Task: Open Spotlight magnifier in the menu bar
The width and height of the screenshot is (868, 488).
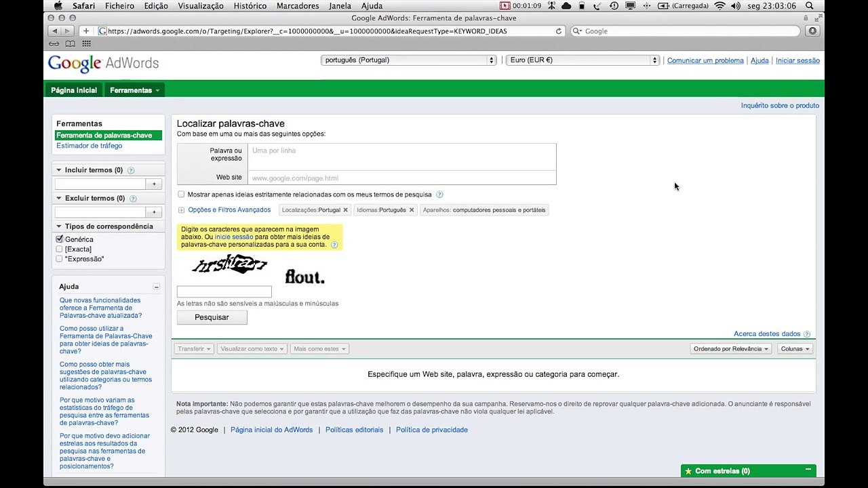Action: click(809, 6)
